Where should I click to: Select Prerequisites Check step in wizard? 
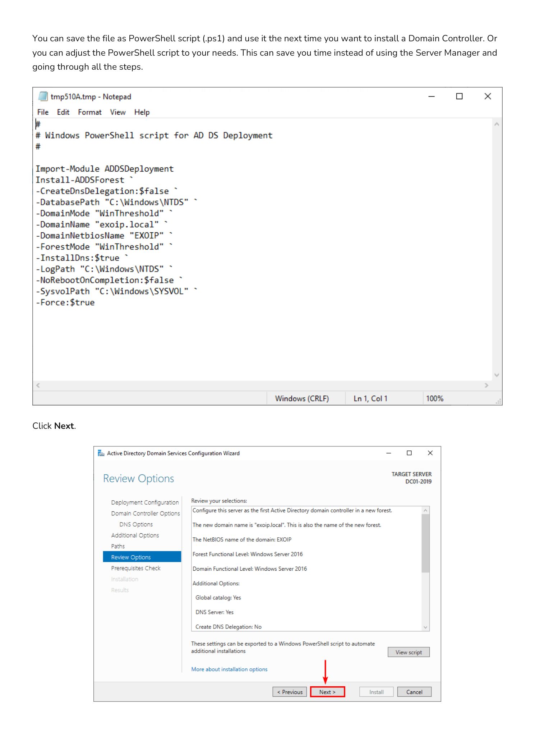tap(135, 568)
